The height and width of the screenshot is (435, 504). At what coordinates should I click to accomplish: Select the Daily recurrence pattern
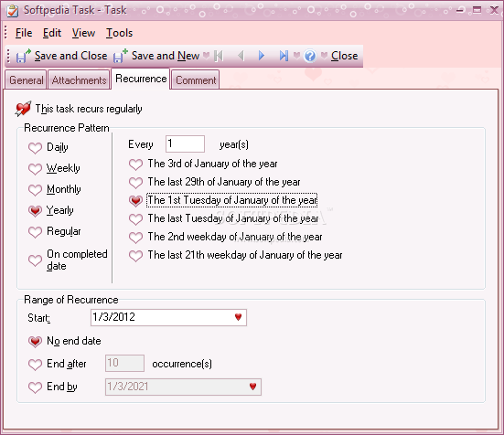(35, 148)
